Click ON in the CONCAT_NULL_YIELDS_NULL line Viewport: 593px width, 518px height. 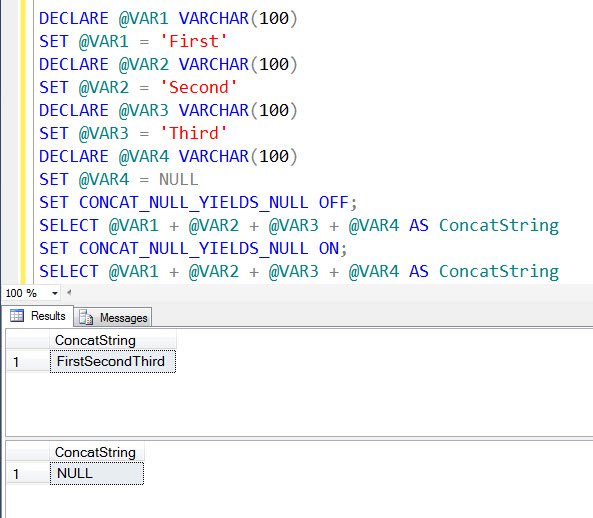point(329,249)
